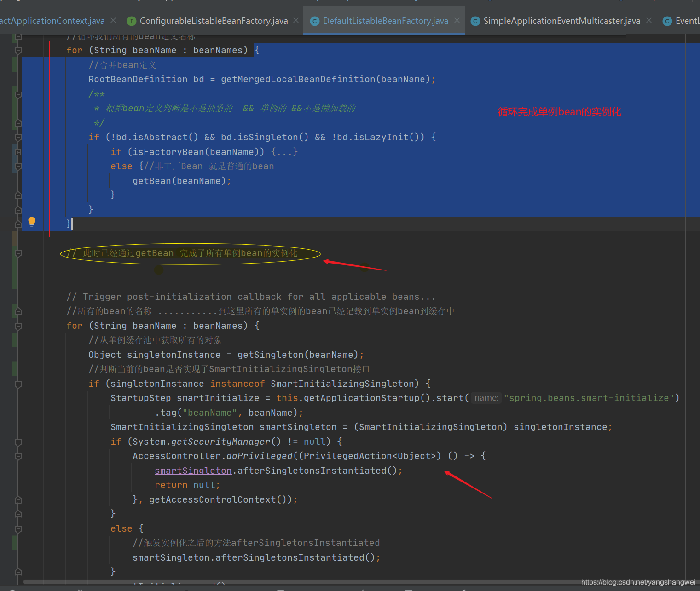
Task: Close the ConfigurableListableBeanFactory.java tab
Action: (x=296, y=20)
